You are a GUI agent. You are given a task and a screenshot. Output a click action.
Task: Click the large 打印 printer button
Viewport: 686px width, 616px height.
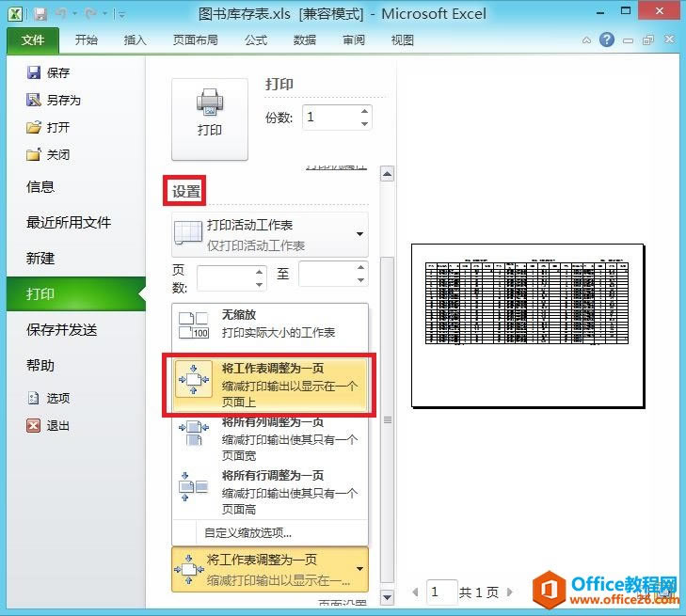click(210, 119)
